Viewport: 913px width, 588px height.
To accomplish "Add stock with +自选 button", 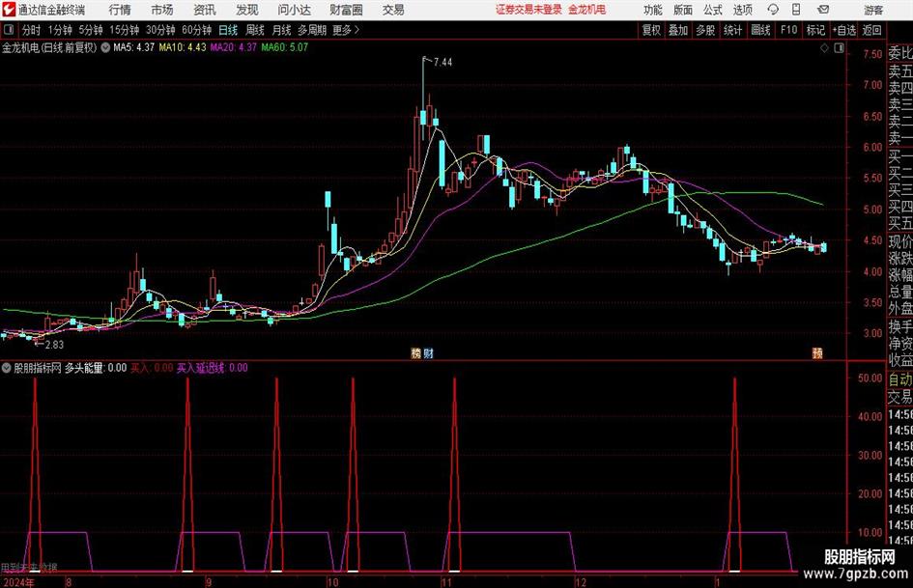I will click(x=844, y=30).
